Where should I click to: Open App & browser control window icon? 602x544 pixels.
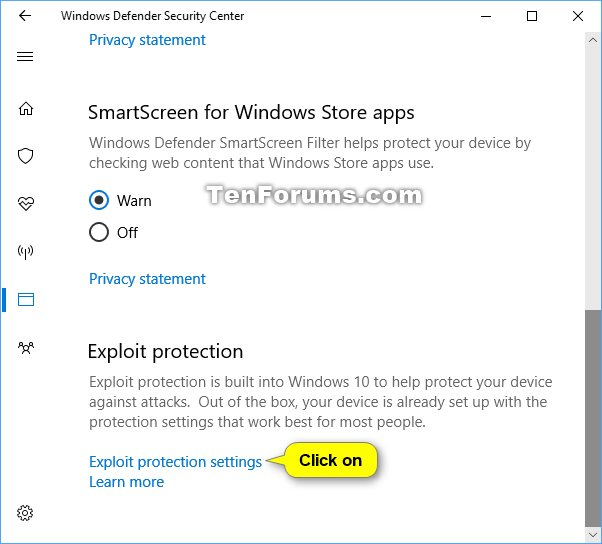tap(26, 299)
